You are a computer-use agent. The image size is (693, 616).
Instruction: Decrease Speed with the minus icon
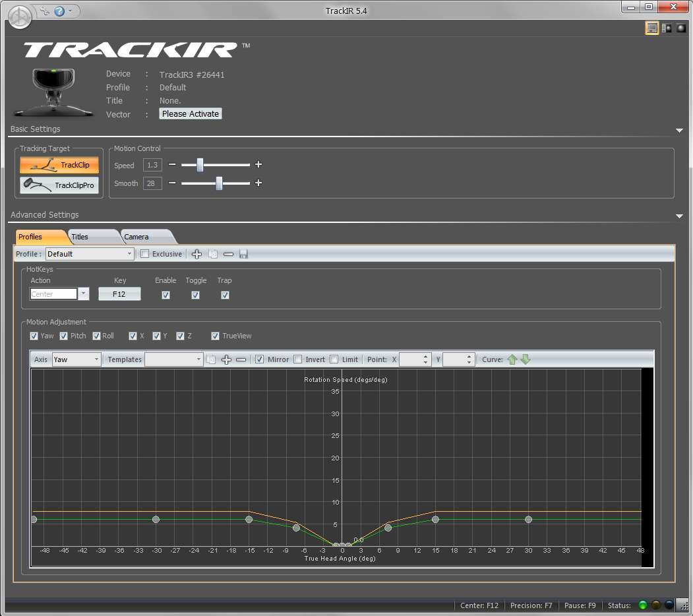(172, 164)
